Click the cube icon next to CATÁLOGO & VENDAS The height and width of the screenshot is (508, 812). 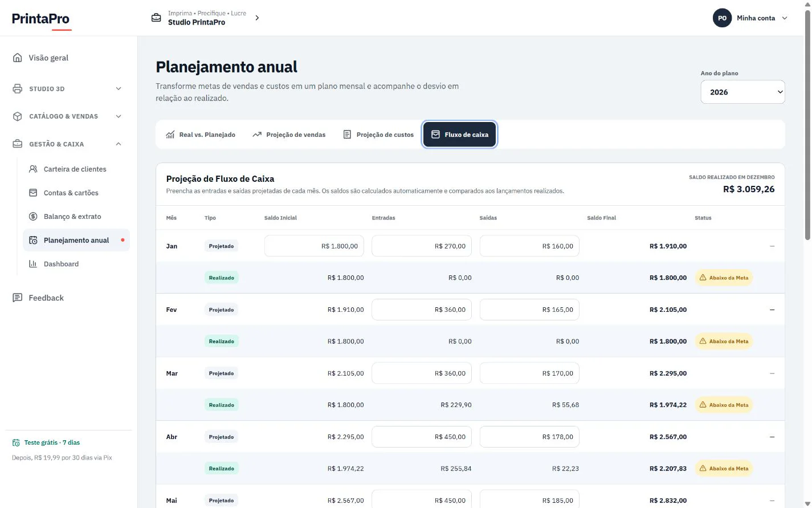pyautogui.click(x=18, y=116)
